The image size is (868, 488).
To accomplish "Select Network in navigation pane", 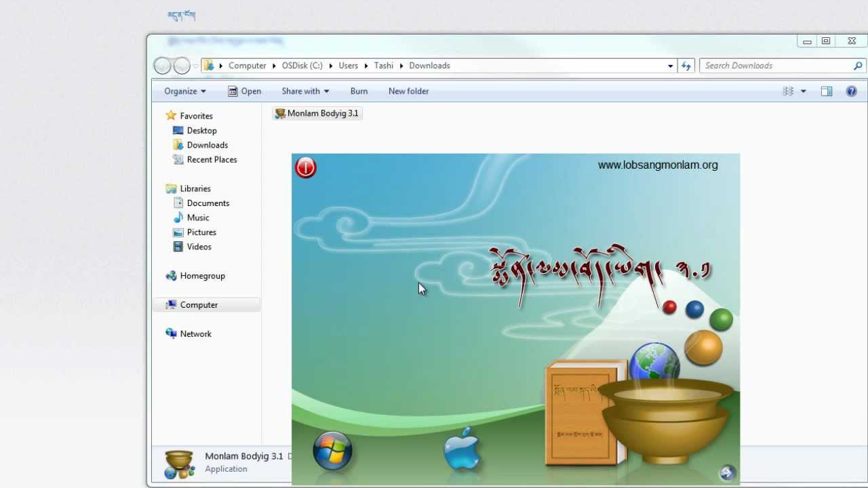I will point(195,333).
